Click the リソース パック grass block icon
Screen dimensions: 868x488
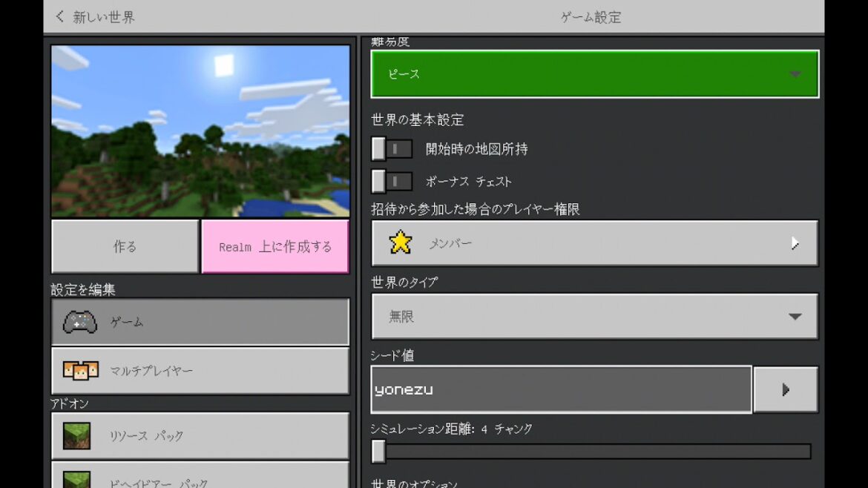tap(77, 436)
